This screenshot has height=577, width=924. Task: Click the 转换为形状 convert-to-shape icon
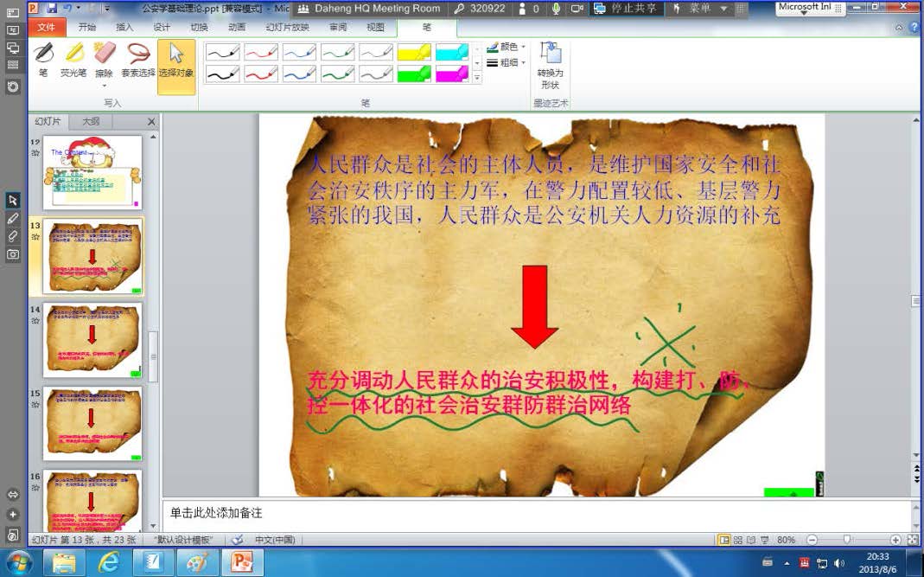[x=550, y=64]
